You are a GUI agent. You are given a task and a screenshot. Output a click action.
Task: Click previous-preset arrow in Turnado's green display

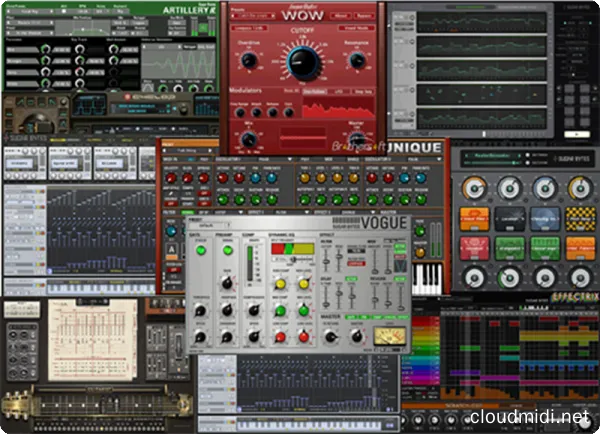coord(467,155)
